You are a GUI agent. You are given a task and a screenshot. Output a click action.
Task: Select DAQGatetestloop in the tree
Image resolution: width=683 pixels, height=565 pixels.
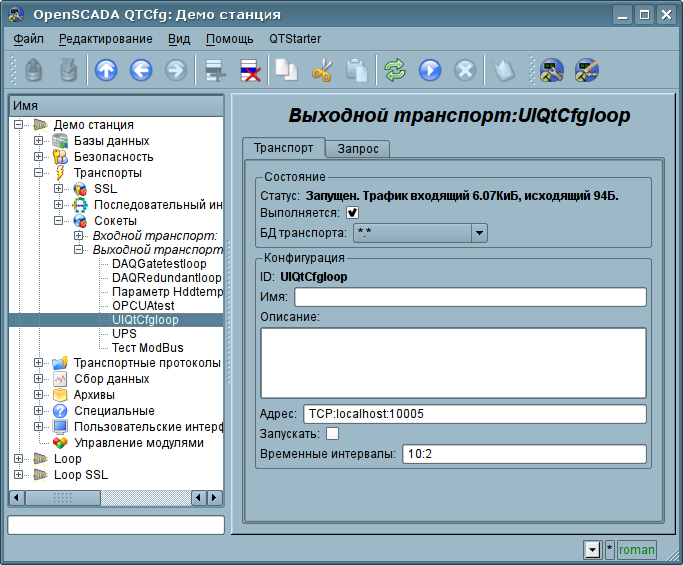pos(159,264)
